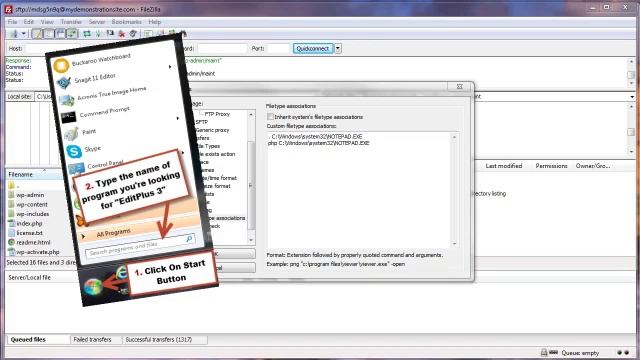Select the wp-includes folder
Image resolution: width=640 pixels, height=360 pixels.
pos(33,214)
